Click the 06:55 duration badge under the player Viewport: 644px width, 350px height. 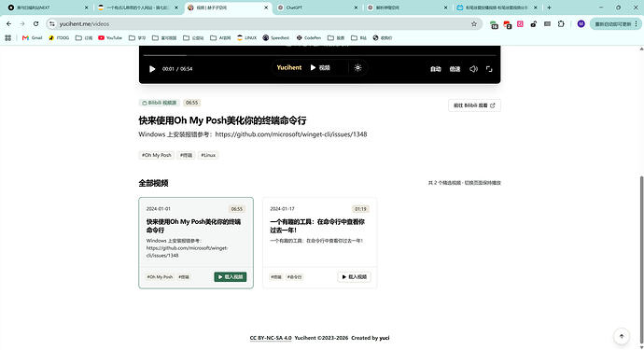click(x=191, y=103)
